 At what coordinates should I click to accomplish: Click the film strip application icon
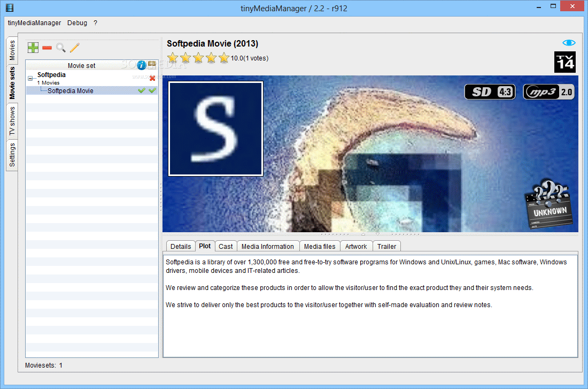pos(10,7)
